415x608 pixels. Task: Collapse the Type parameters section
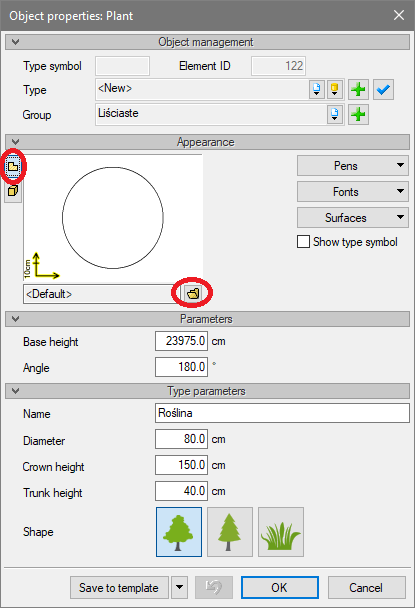pyautogui.click(x=16, y=391)
